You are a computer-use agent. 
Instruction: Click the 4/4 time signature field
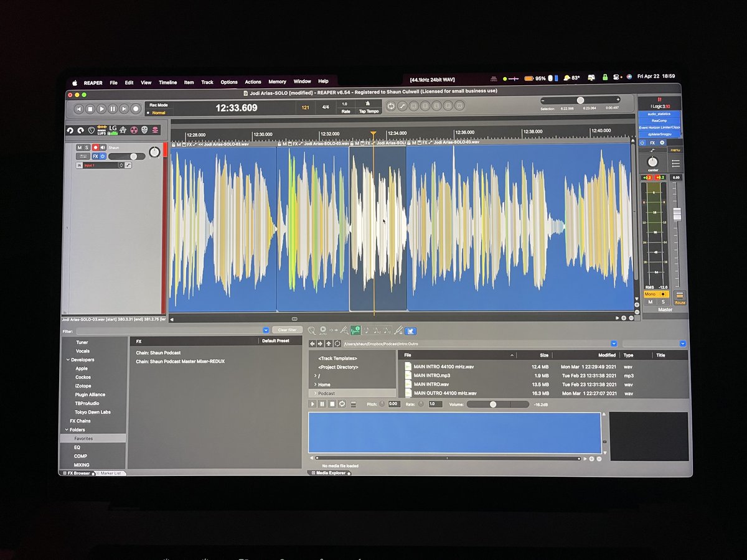pos(325,107)
